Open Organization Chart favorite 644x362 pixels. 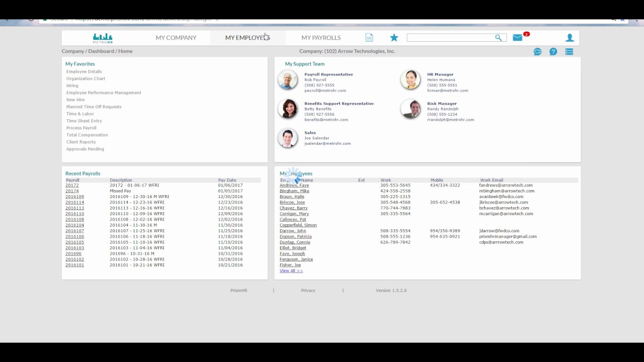point(86,78)
